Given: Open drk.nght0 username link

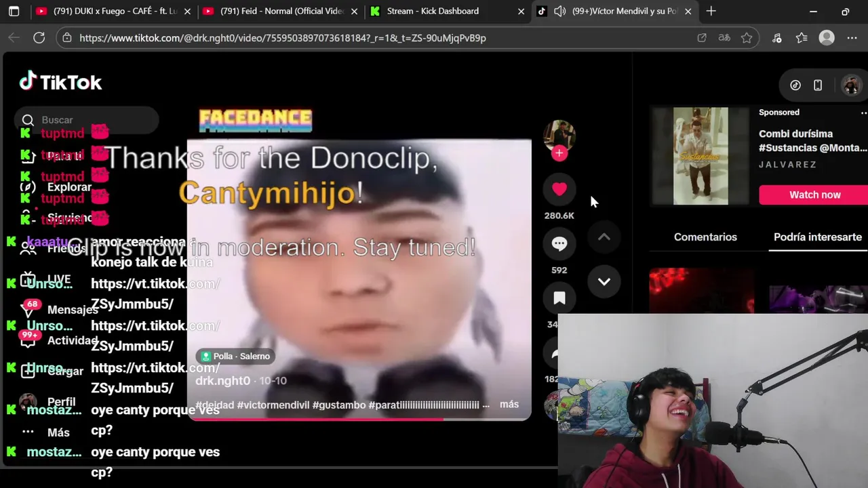Looking at the screenshot, I should 223,381.
